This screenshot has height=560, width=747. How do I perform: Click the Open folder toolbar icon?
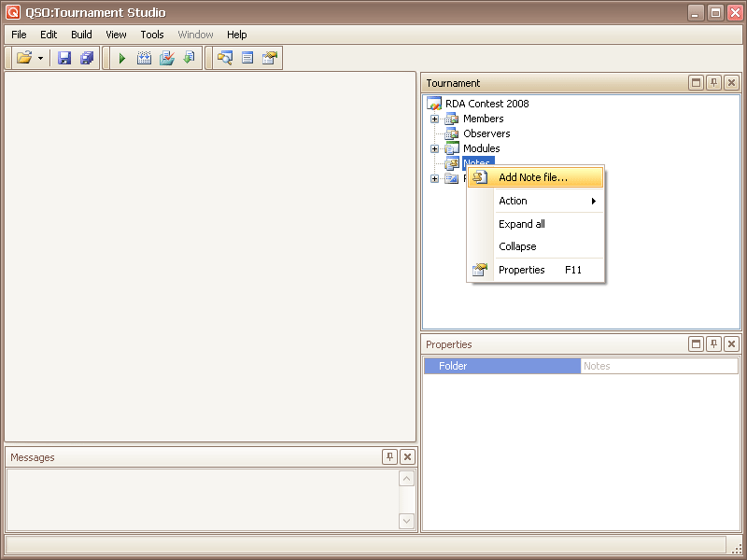(24, 58)
